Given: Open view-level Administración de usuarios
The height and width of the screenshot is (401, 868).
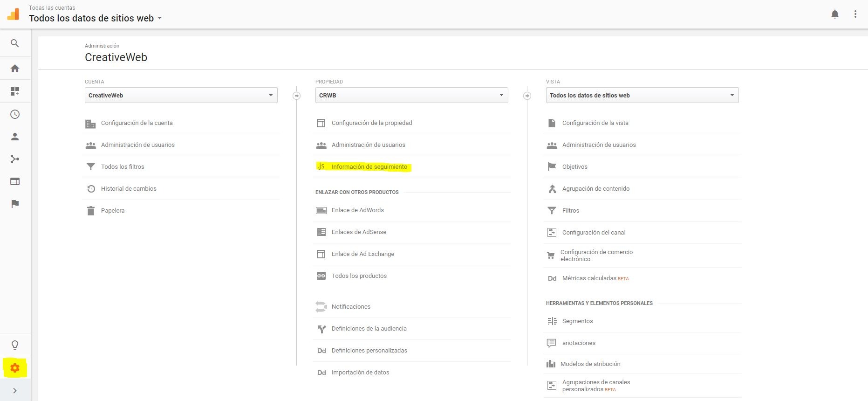Looking at the screenshot, I should click(599, 145).
